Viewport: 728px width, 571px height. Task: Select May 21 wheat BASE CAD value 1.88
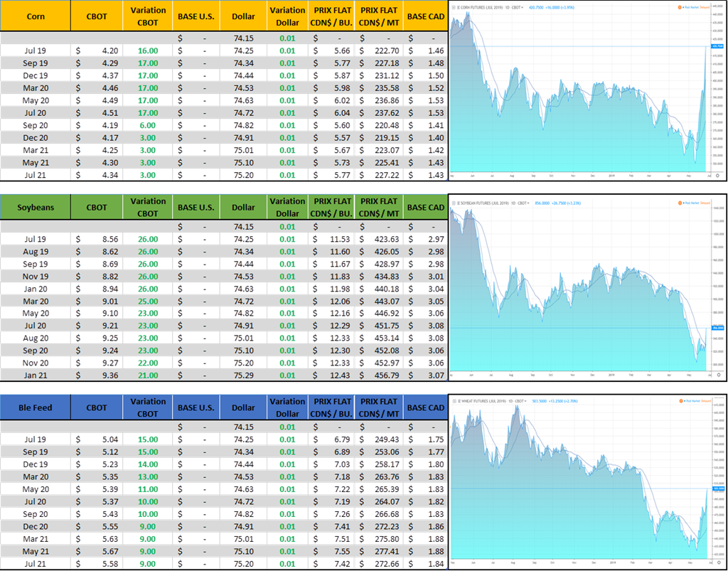pos(425,550)
